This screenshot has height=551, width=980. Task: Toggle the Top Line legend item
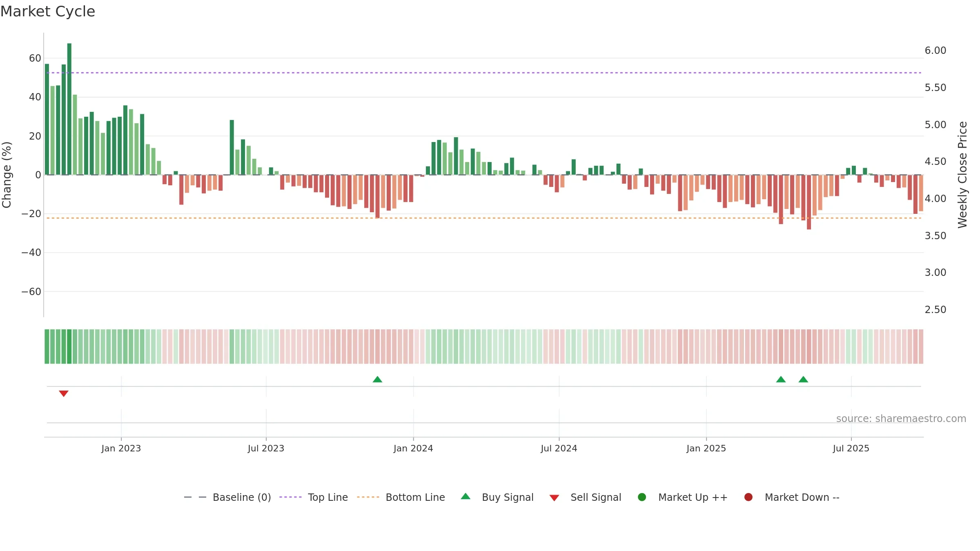(x=314, y=497)
